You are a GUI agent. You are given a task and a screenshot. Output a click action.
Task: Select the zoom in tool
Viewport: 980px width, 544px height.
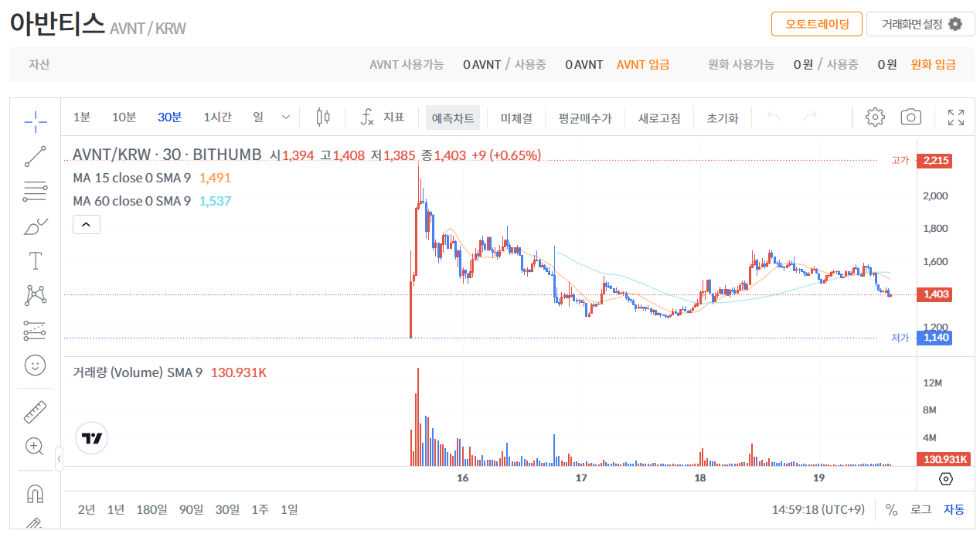[35, 446]
